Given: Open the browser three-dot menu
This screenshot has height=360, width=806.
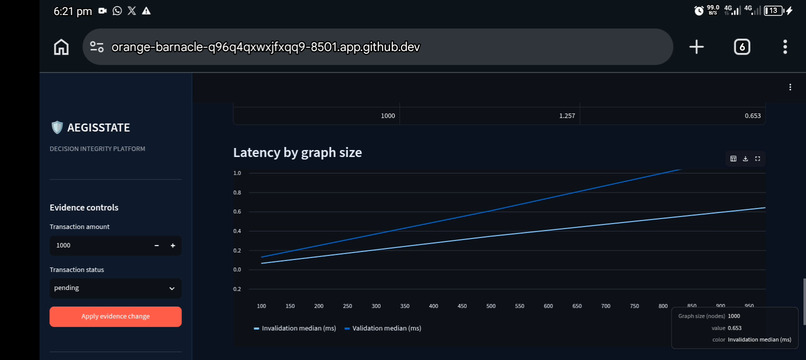Looking at the screenshot, I should 785,47.
